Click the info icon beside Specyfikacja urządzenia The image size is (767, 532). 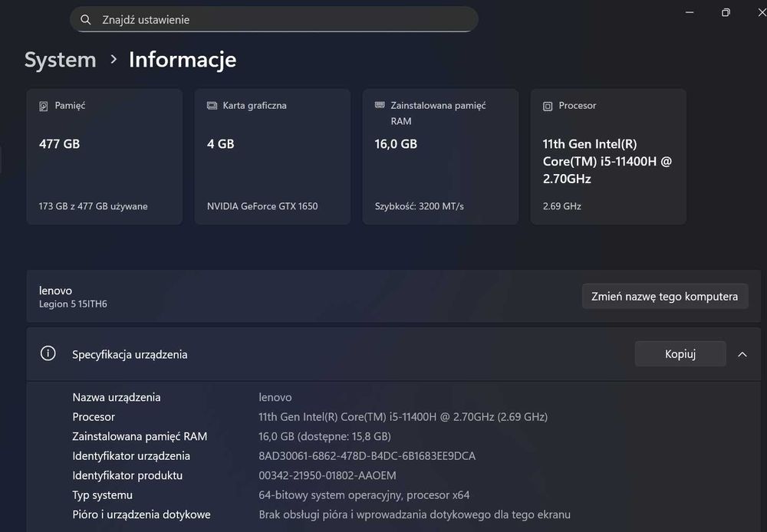48,353
